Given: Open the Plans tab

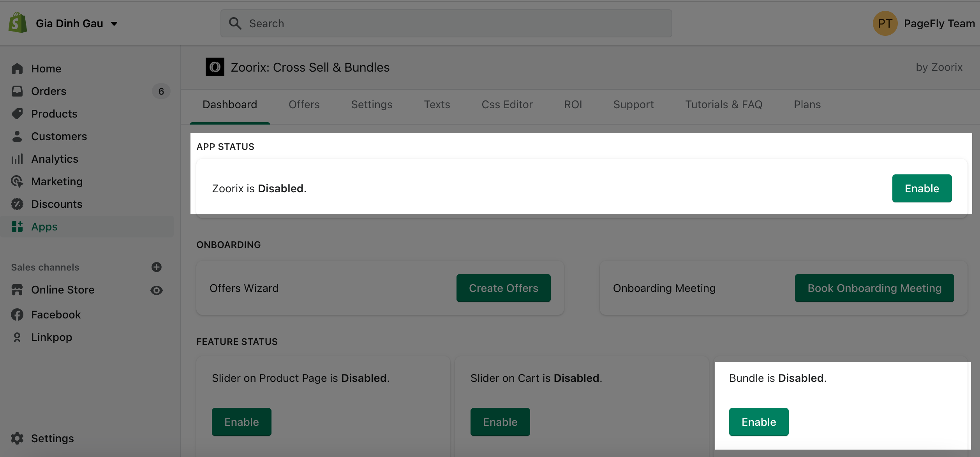Looking at the screenshot, I should pyautogui.click(x=807, y=104).
